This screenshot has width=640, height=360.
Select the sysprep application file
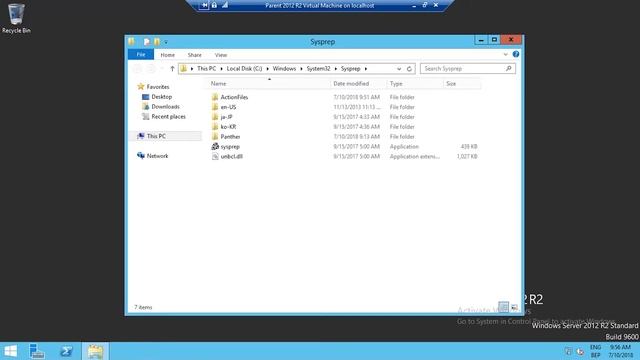click(230, 147)
